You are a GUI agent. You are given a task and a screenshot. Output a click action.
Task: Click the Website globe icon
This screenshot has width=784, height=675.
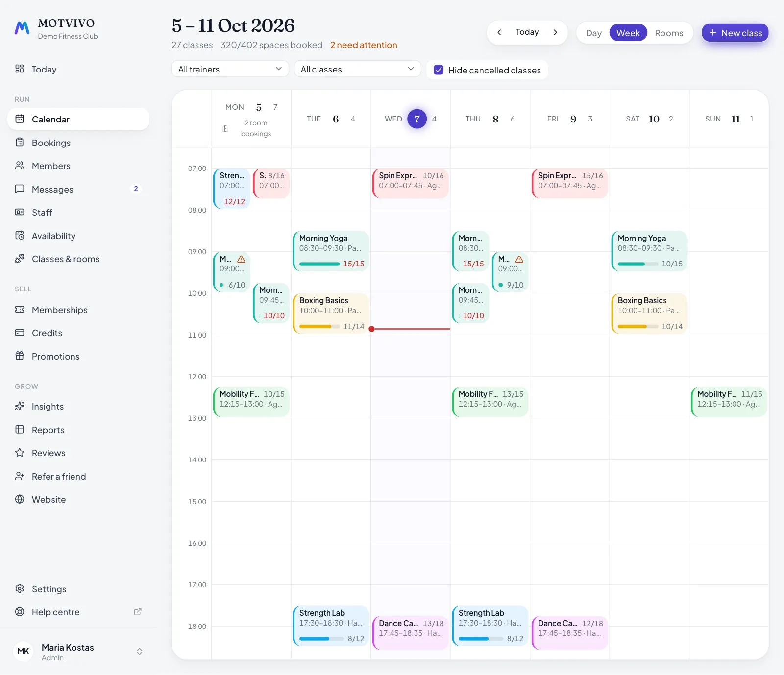[20, 499]
